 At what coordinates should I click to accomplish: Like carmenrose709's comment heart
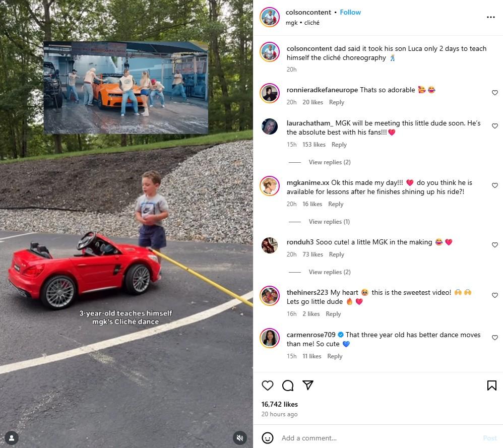(x=494, y=337)
